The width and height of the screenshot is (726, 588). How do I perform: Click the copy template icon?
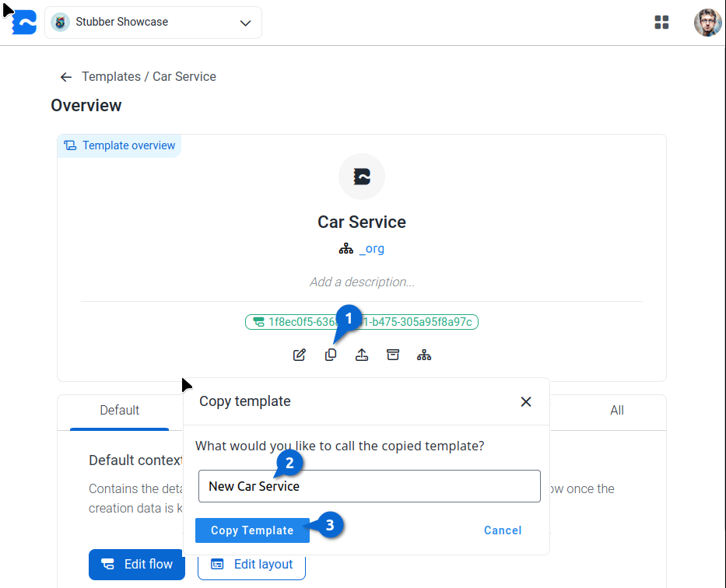pyautogui.click(x=331, y=355)
